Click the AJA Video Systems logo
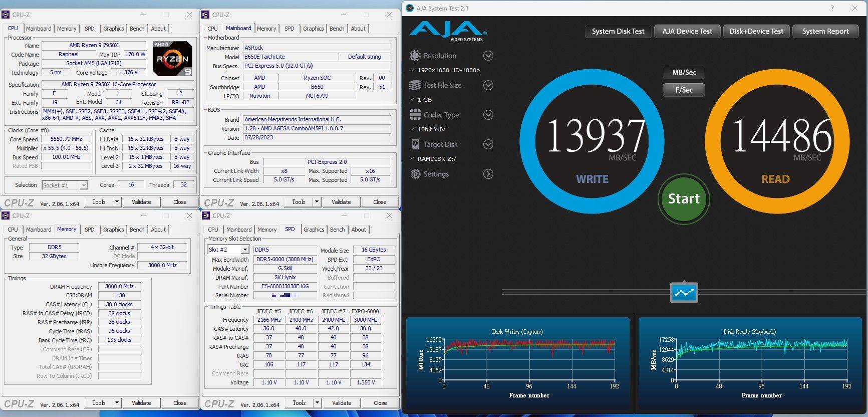Image resolution: width=868 pixels, height=417 pixels. coord(448,31)
